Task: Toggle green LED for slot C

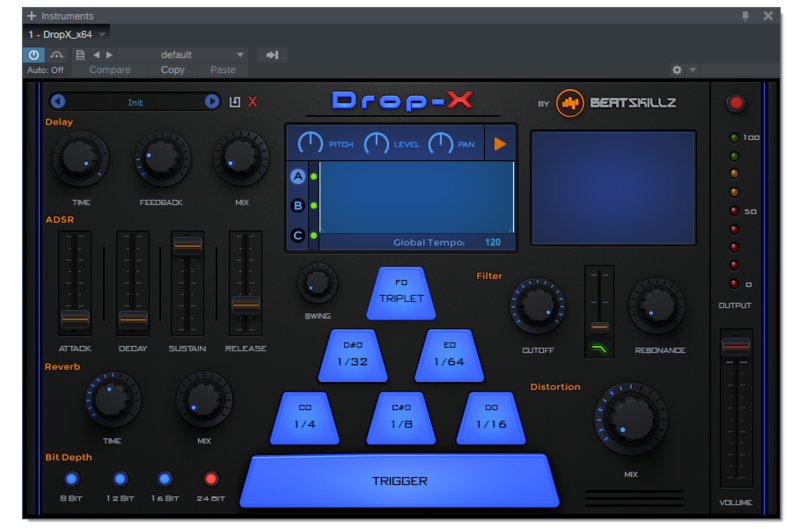Action: [314, 236]
